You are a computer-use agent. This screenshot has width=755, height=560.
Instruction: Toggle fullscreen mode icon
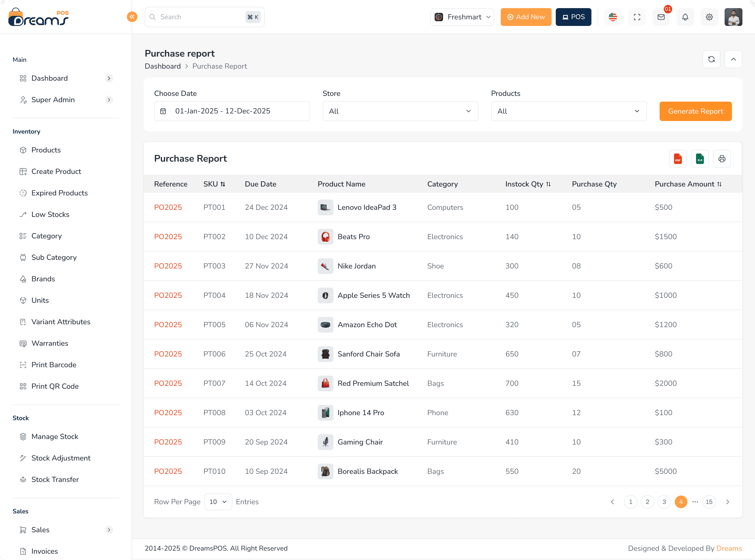click(637, 17)
